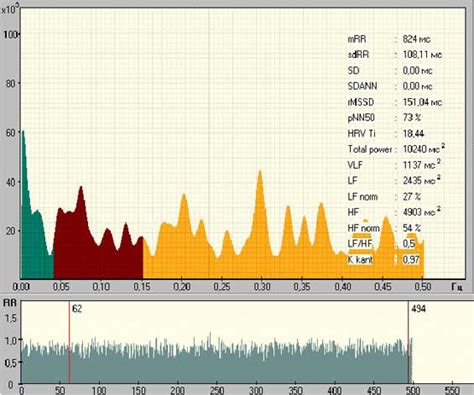The height and width of the screenshot is (395, 474).
Task: Click the "0,00 мс" value in the SD row
Action: [417, 71]
